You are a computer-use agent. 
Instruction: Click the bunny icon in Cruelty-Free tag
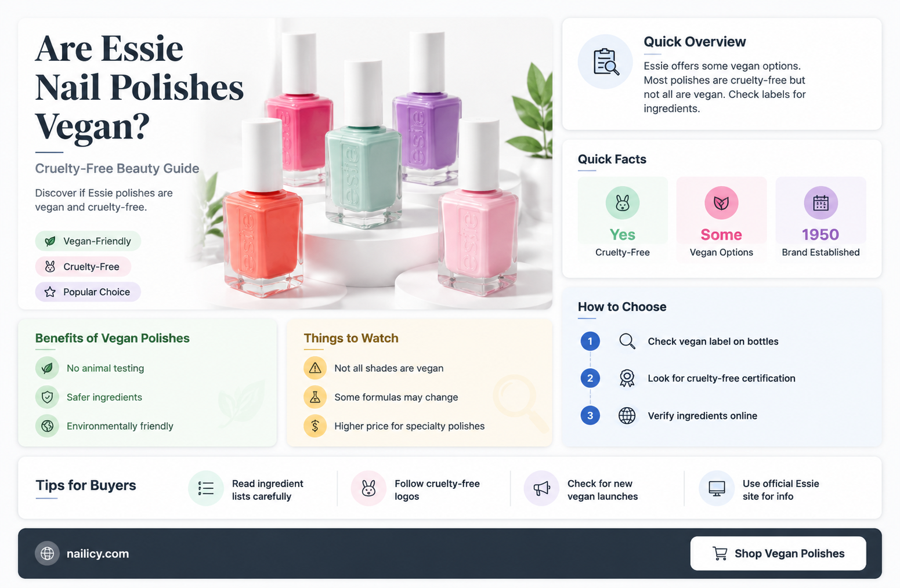click(x=50, y=266)
